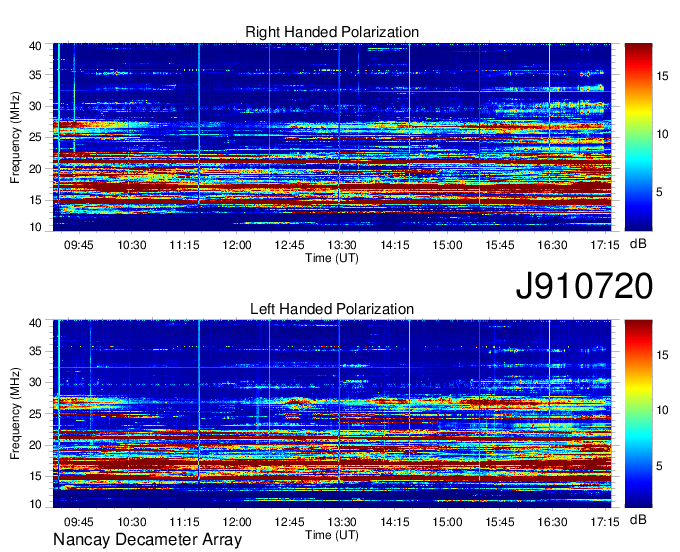Click 13:30 tick on Left Handed time axis
The image size is (680, 552).
click(x=342, y=522)
